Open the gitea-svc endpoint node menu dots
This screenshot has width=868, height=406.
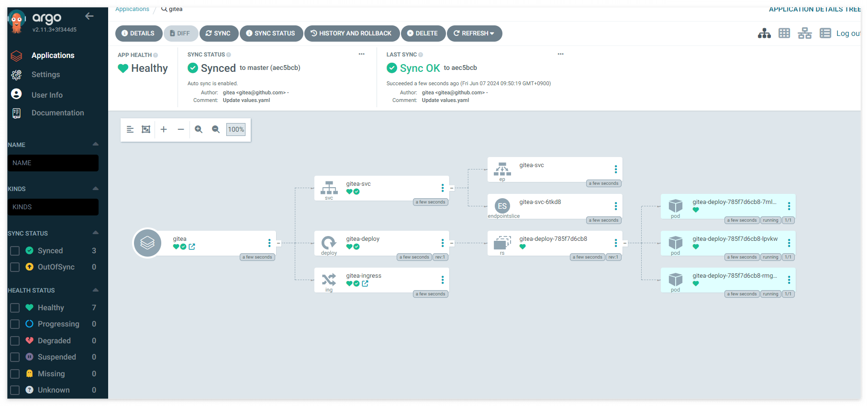point(616,169)
